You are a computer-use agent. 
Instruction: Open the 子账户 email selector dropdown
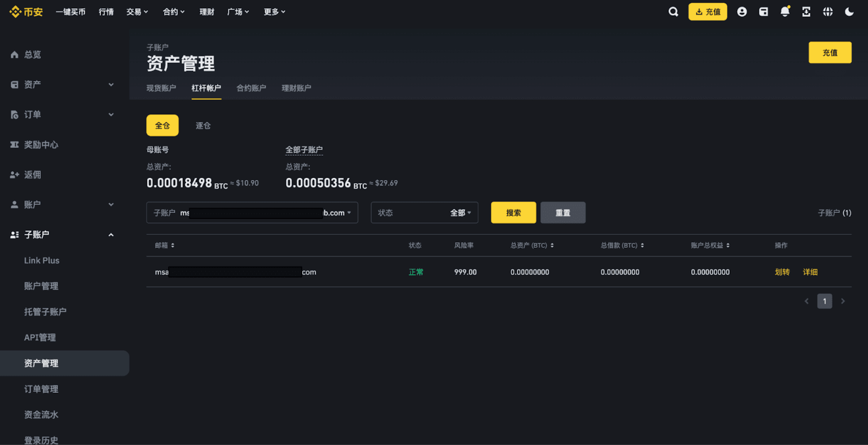pyautogui.click(x=252, y=213)
